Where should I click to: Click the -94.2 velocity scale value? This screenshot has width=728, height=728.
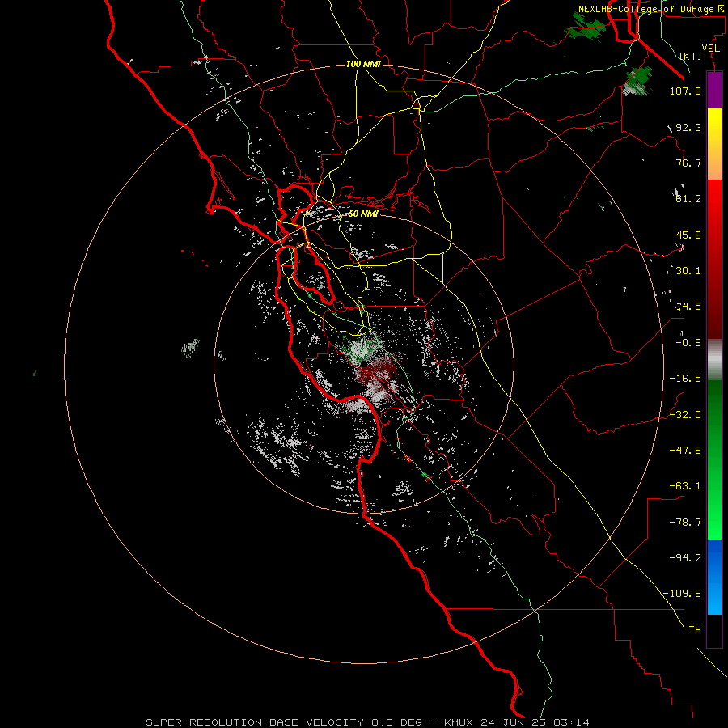point(685,557)
